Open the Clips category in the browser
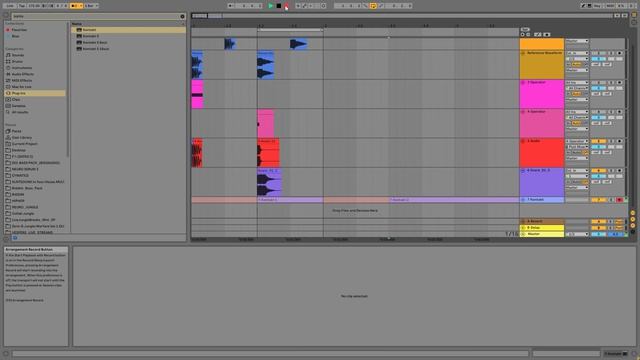 pyautogui.click(x=16, y=100)
